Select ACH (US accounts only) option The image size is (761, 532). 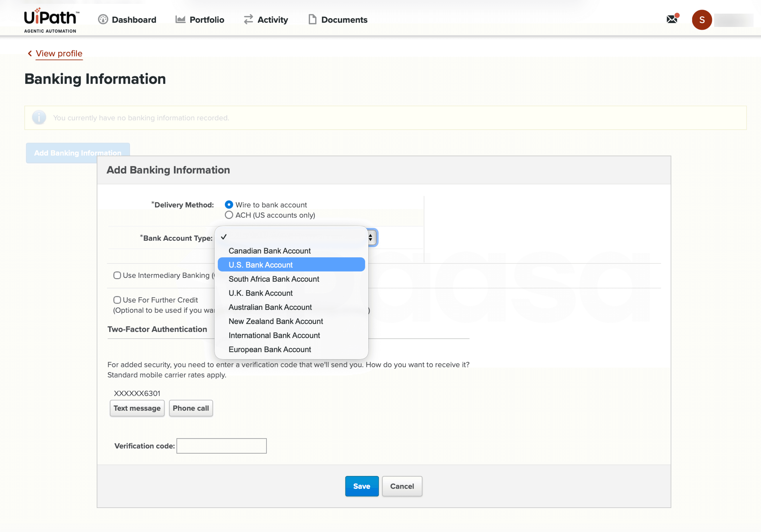229,215
